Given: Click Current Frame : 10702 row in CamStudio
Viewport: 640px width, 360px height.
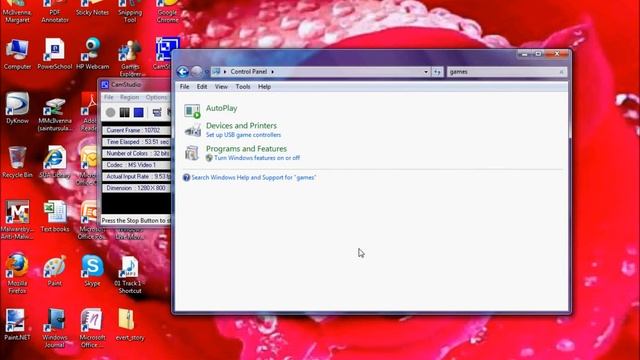Looking at the screenshot, I should [x=136, y=130].
